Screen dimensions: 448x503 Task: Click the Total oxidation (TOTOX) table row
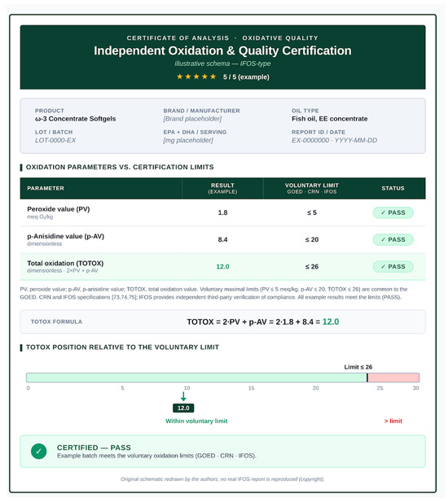tap(222, 267)
